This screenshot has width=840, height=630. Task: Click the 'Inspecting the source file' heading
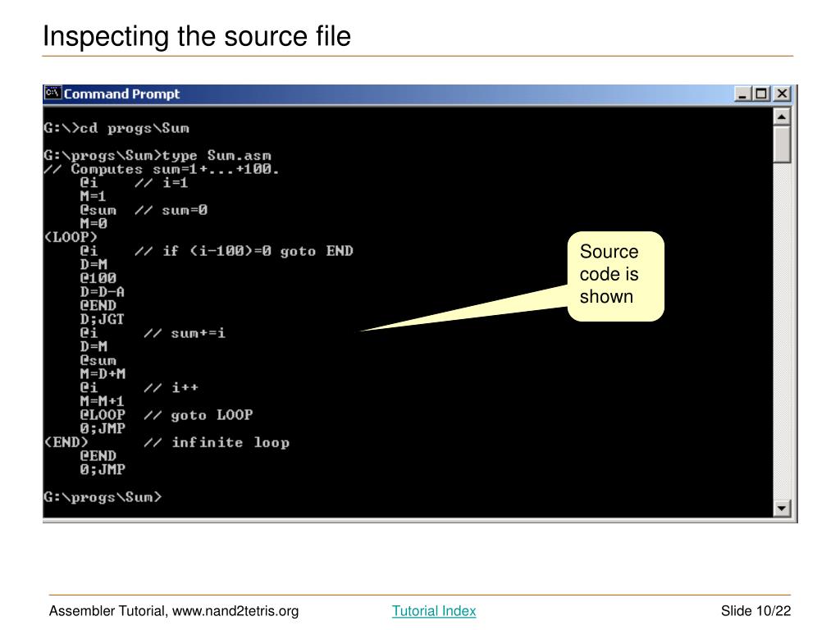[197, 36]
